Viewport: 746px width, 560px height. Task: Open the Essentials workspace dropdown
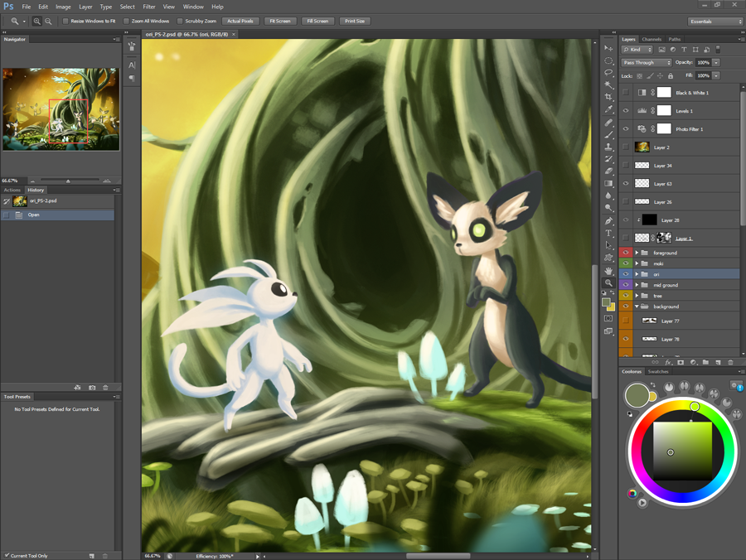(x=715, y=22)
